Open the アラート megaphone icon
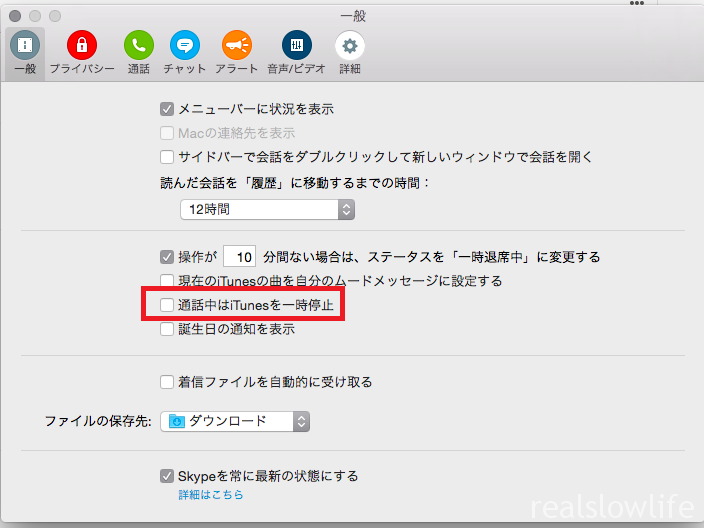 tap(237, 45)
